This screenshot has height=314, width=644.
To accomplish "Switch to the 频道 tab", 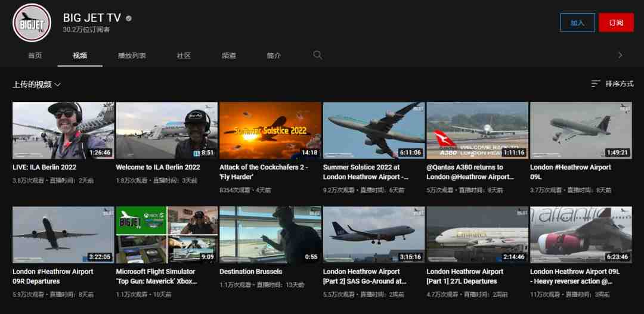I will [229, 55].
